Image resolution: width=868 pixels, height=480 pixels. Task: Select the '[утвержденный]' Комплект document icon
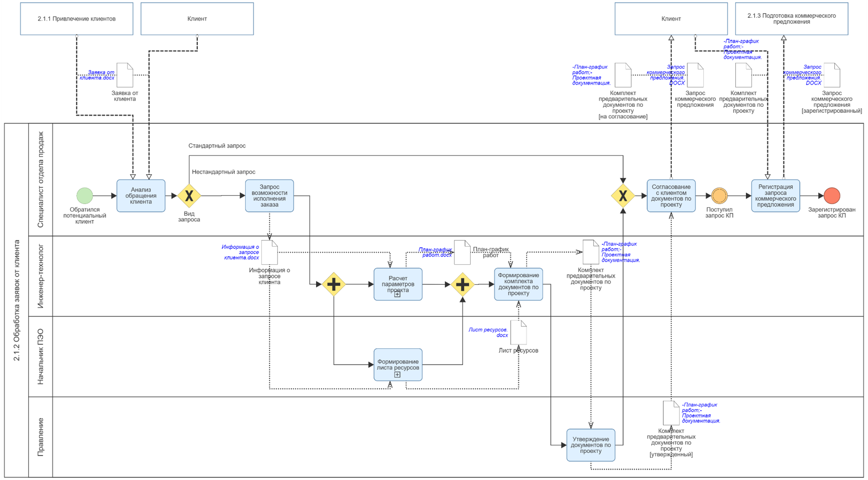pos(671,413)
